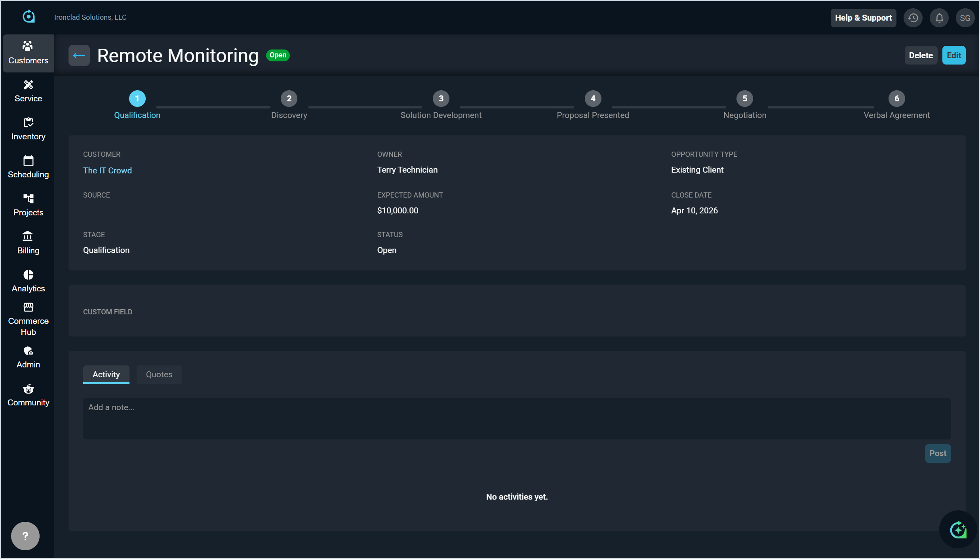Click the notifications bell icon

tap(939, 18)
